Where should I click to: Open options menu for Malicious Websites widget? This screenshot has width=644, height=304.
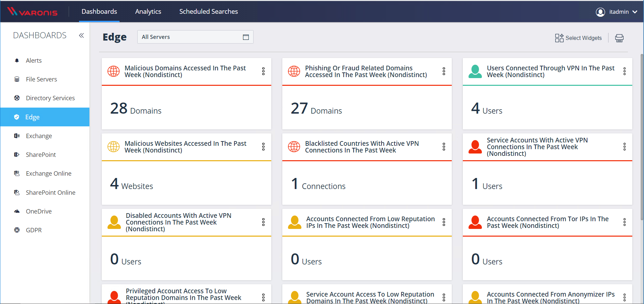point(263,147)
